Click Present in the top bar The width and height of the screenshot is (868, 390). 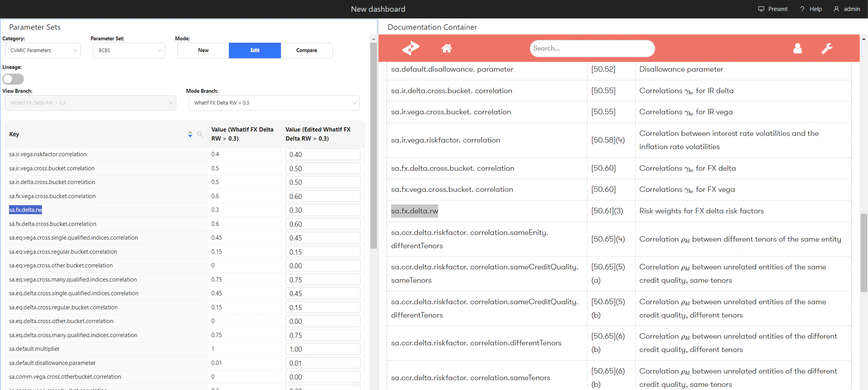(773, 9)
